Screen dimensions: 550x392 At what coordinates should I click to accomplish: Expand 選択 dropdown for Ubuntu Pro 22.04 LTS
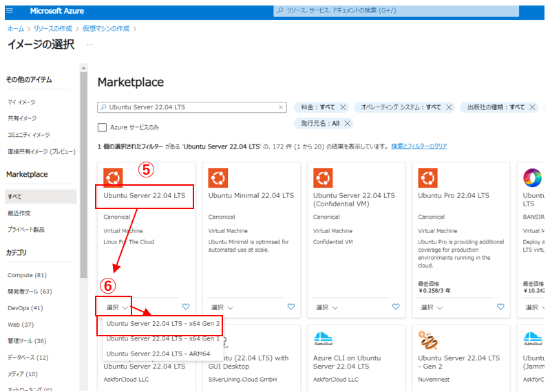[x=432, y=307]
